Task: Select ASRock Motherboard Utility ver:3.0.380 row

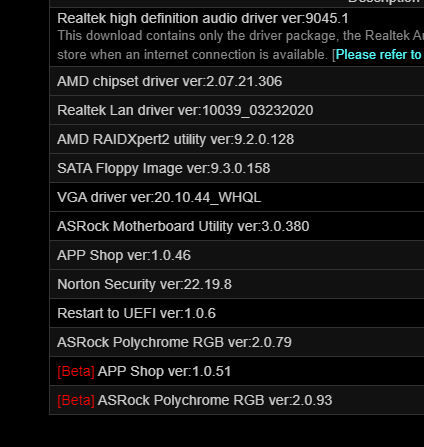Action: [x=237, y=226]
